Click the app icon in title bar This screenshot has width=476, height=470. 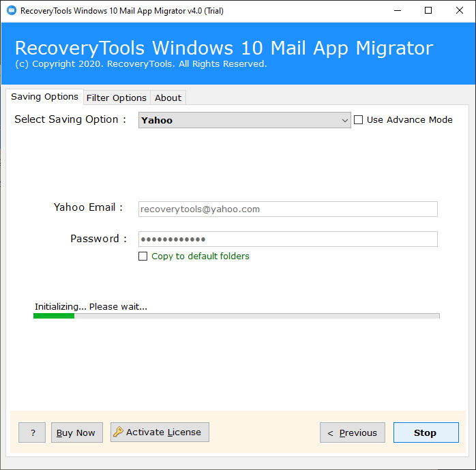pos(12,11)
